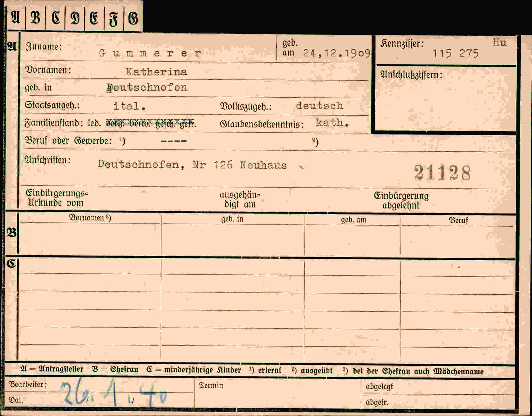Click the stamped number '21128'
Image resolution: width=532 pixels, height=416 pixels.
pyautogui.click(x=442, y=173)
